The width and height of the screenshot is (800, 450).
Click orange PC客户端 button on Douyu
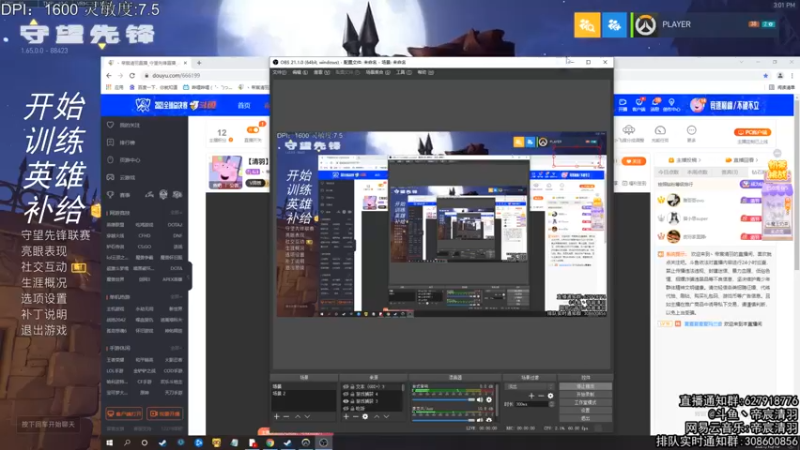[753, 132]
